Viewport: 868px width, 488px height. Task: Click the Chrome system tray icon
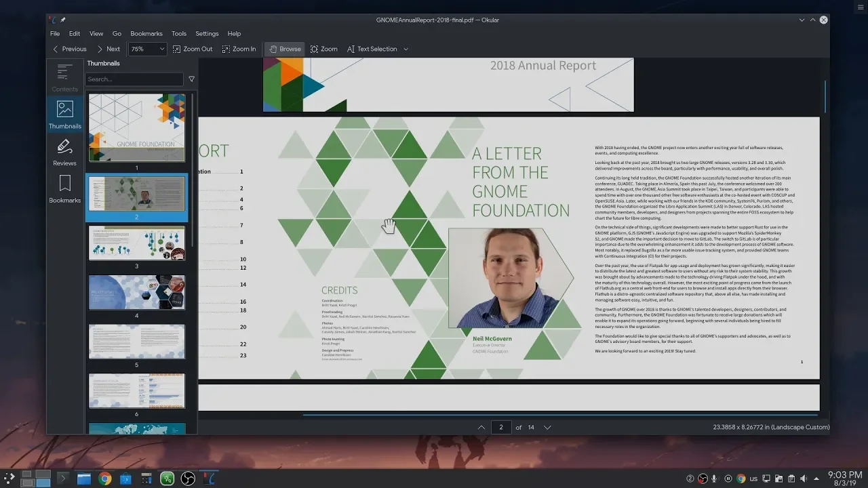(x=741, y=479)
